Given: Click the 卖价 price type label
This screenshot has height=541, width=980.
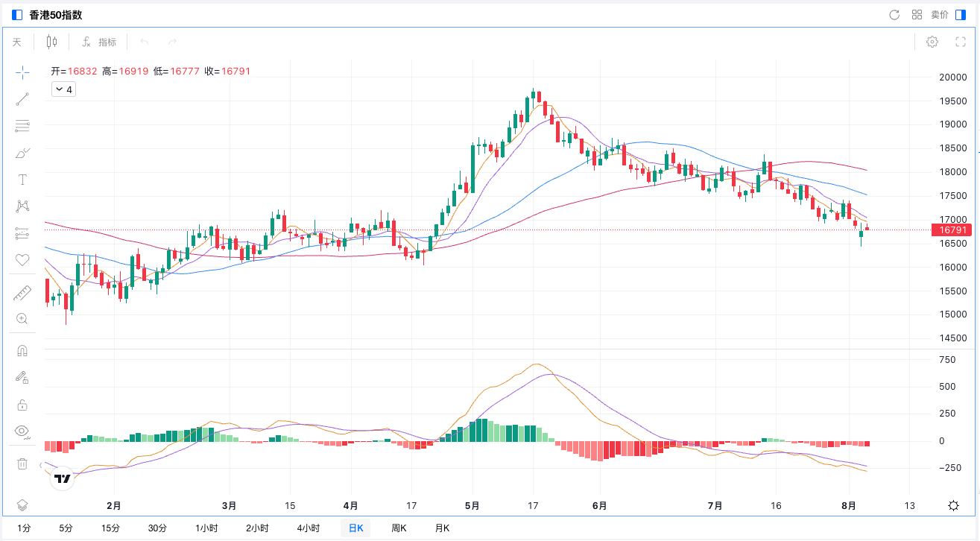Looking at the screenshot, I should pyautogui.click(x=940, y=15).
